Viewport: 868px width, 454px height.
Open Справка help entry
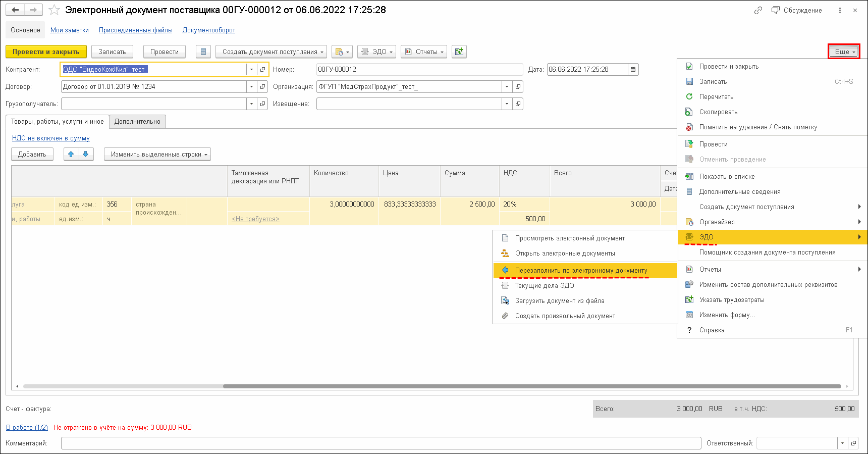(772, 330)
